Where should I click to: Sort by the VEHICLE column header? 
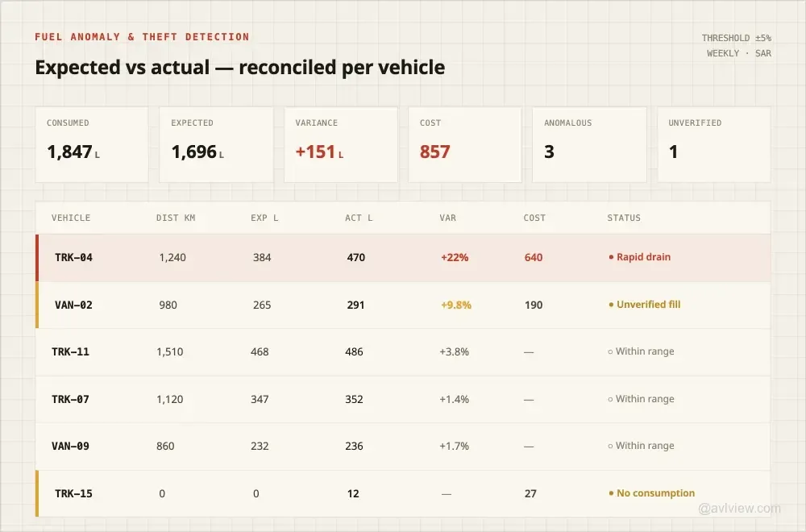click(71, 218)
